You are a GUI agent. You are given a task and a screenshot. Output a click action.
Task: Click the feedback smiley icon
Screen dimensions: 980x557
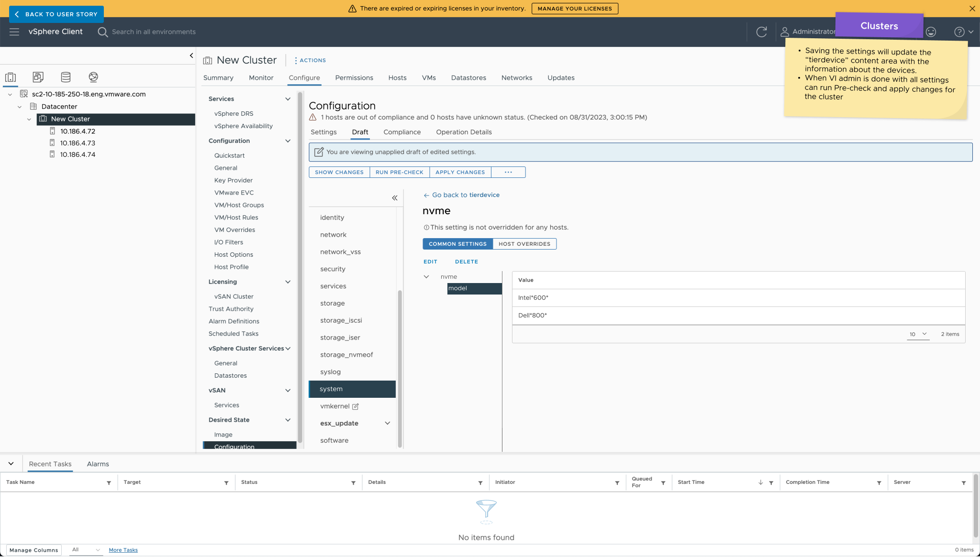point(931,32)
